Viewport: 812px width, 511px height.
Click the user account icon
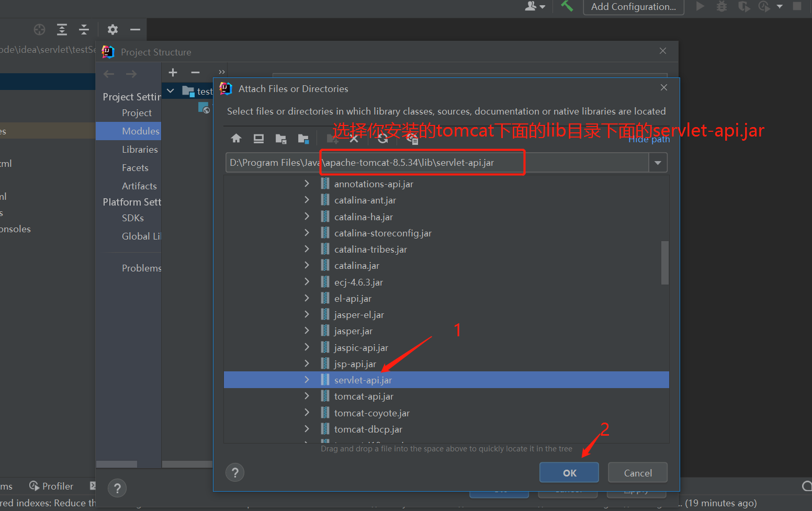click(x=531, y=6)
